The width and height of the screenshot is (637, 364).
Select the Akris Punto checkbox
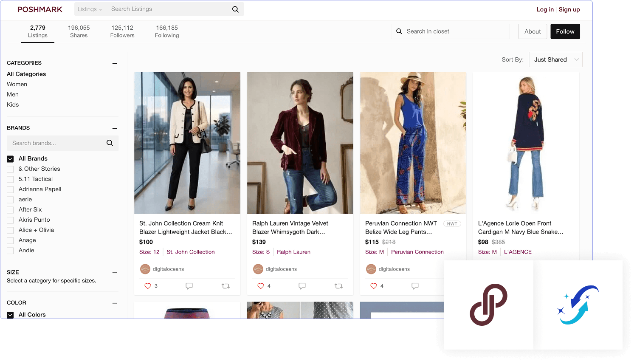click(10, 220)
